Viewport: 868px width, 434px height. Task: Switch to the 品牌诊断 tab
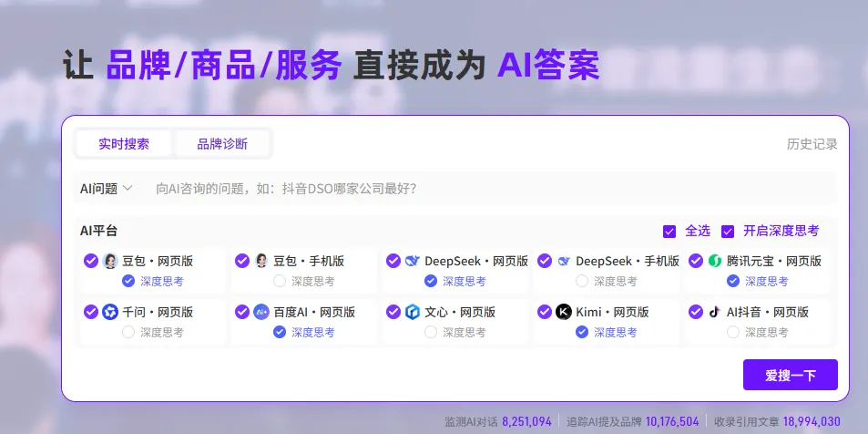pyautogui.click(x=222, y=144)
